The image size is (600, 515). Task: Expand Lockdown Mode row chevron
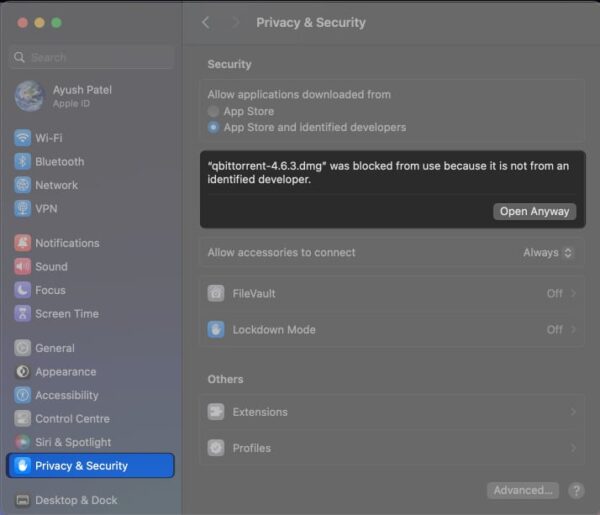pos(573,329)
